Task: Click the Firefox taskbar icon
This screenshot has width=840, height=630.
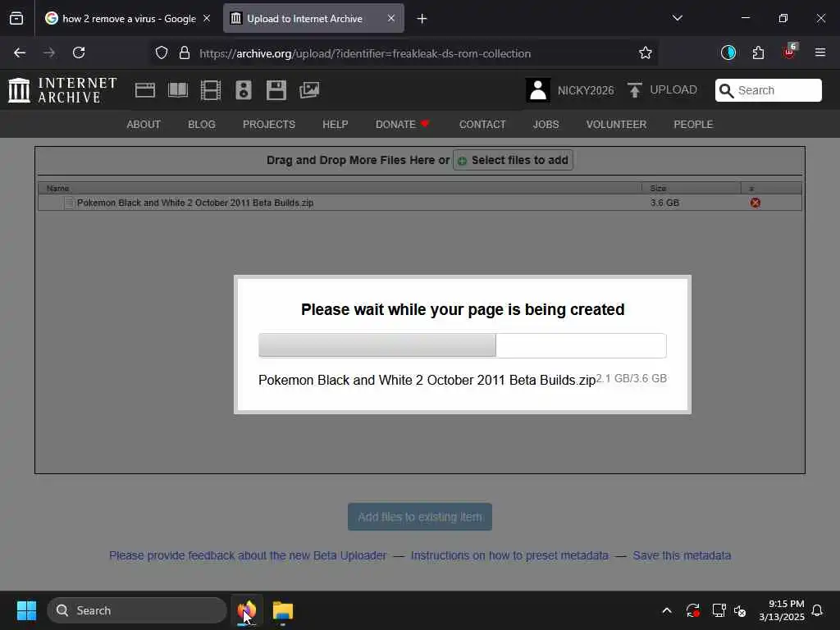Action: (x=247, y=610)
